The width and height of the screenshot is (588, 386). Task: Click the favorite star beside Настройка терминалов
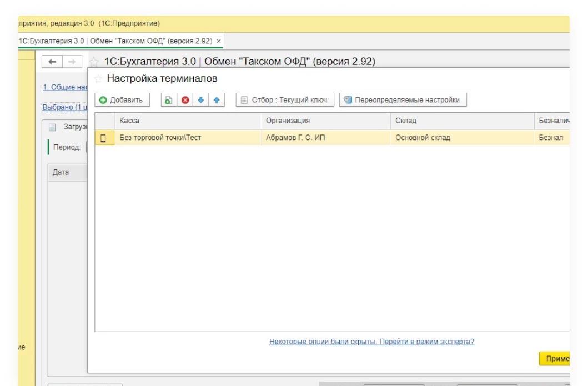click(x=98, y=79)
